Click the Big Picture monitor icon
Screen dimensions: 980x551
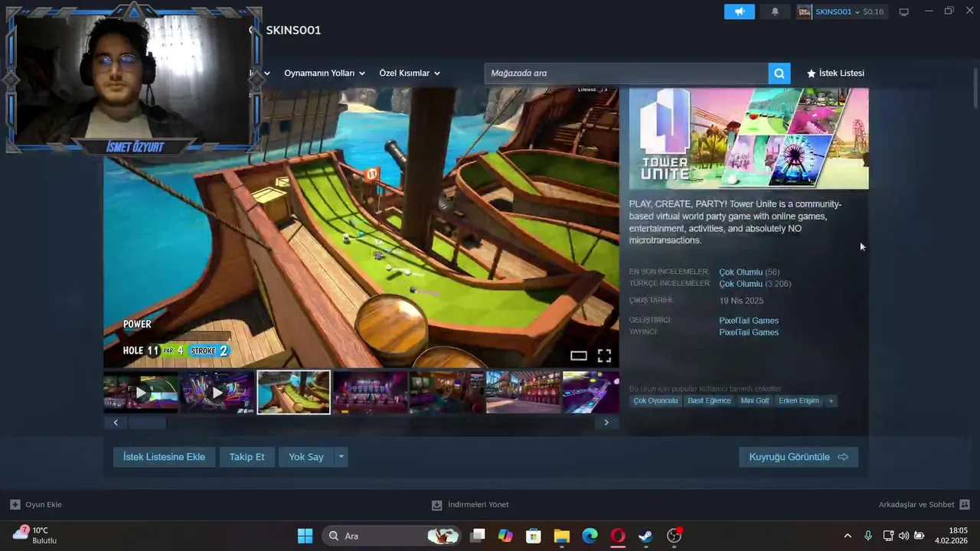pos(904,11)
